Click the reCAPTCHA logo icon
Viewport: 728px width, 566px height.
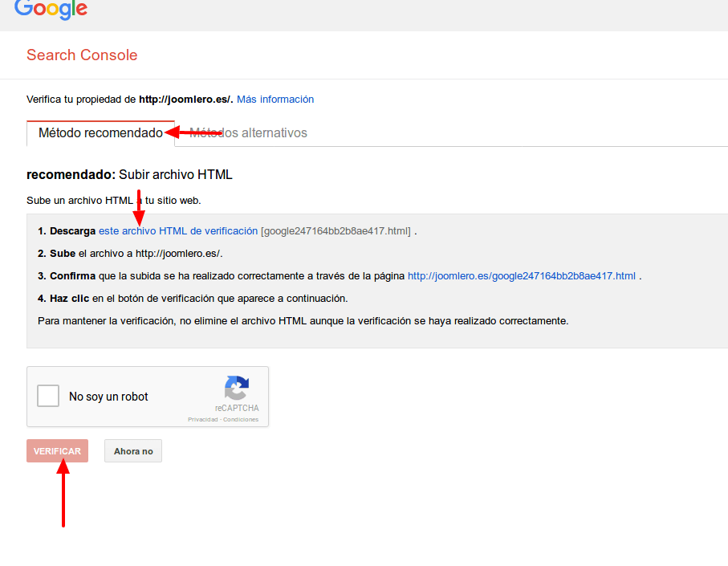[237, 388]
